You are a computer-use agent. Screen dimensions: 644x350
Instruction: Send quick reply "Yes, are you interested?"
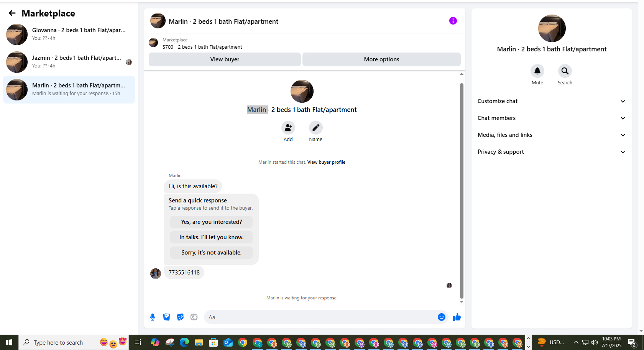point(211,222)
